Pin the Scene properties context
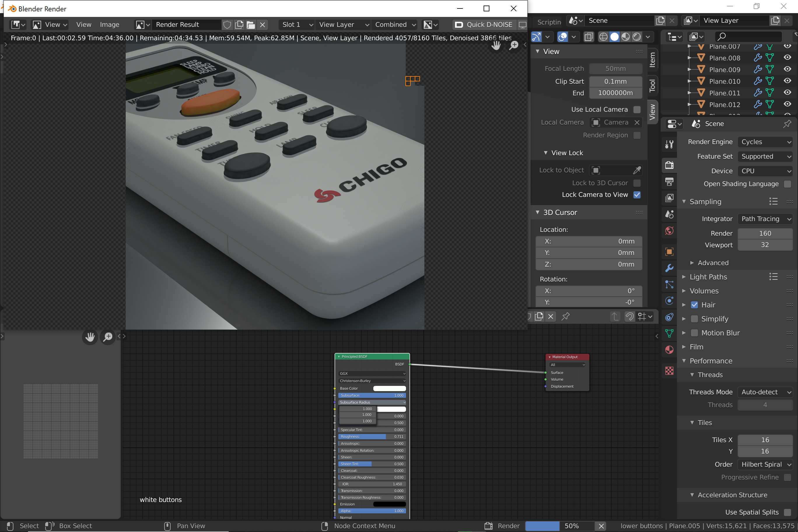This screenshot has width=798, height=532. click(x=787, y=124)
